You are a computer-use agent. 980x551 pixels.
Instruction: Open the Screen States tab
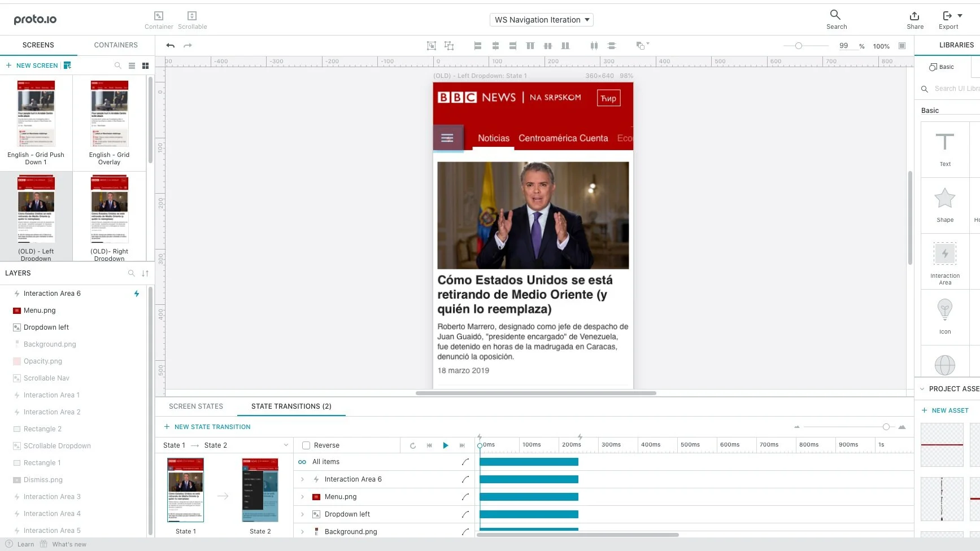pos(196,406)
